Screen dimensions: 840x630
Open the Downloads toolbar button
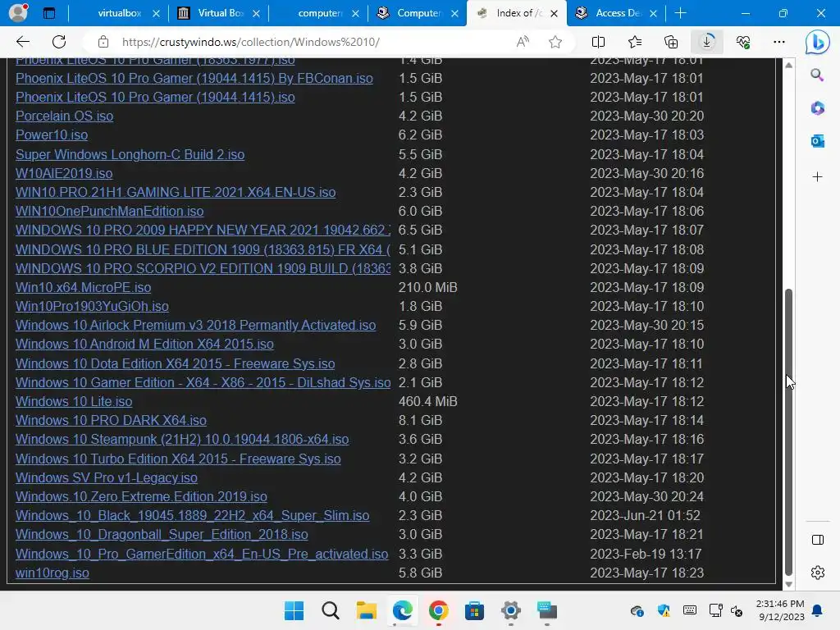(x=706, y=42)
